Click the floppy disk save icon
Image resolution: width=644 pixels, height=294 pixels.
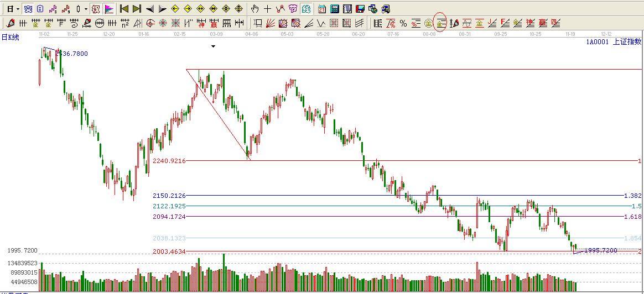360,9
